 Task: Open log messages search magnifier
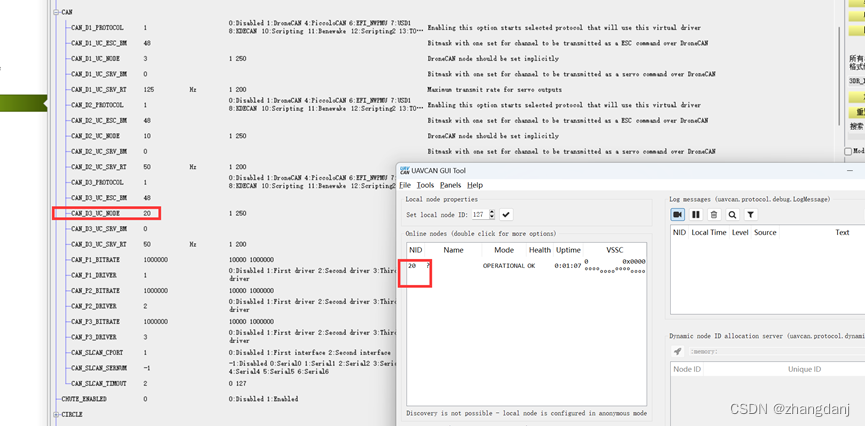pos(732,215)
